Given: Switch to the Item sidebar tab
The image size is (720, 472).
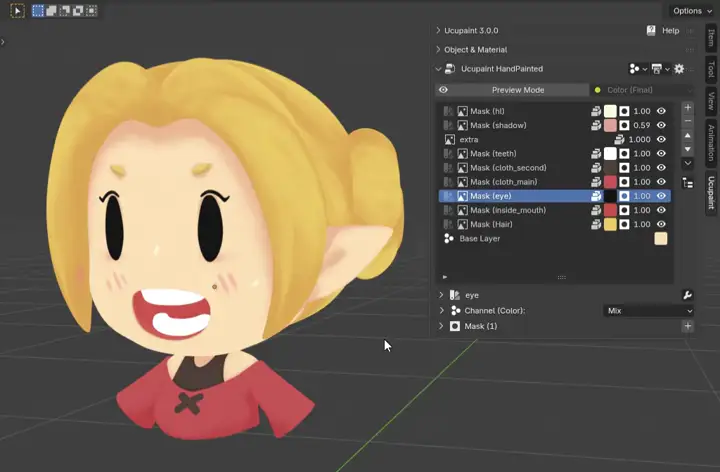Looking at the screenshot, I should (x=712, y=38).
